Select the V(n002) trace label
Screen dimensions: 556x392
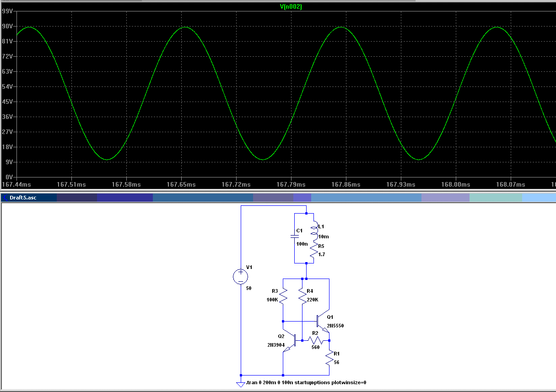(291, 6)
